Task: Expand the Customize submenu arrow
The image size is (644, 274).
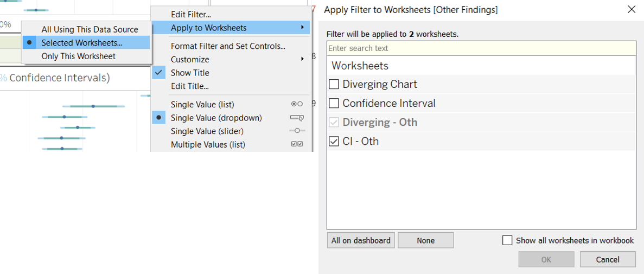Action: coord(302,59)
